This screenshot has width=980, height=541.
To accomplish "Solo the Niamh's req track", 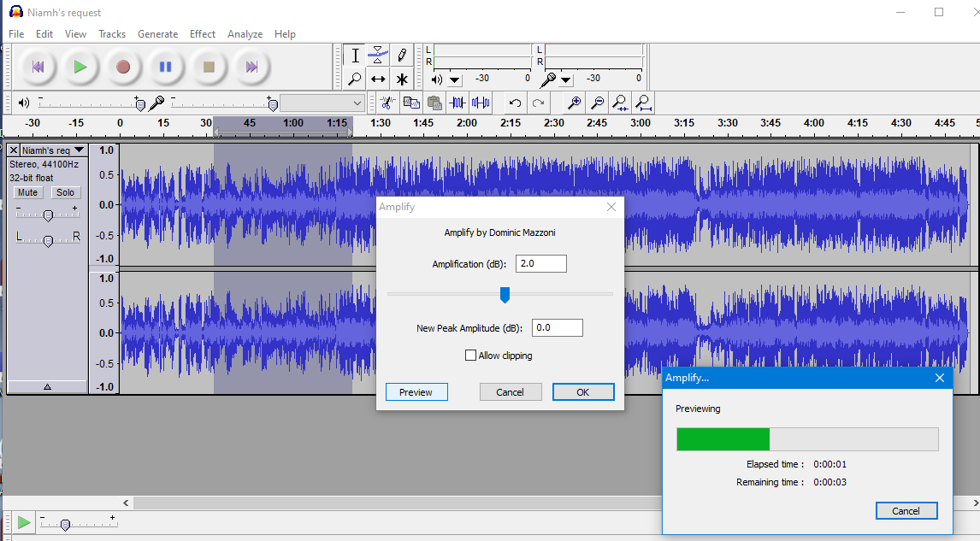I will point(65,192).
